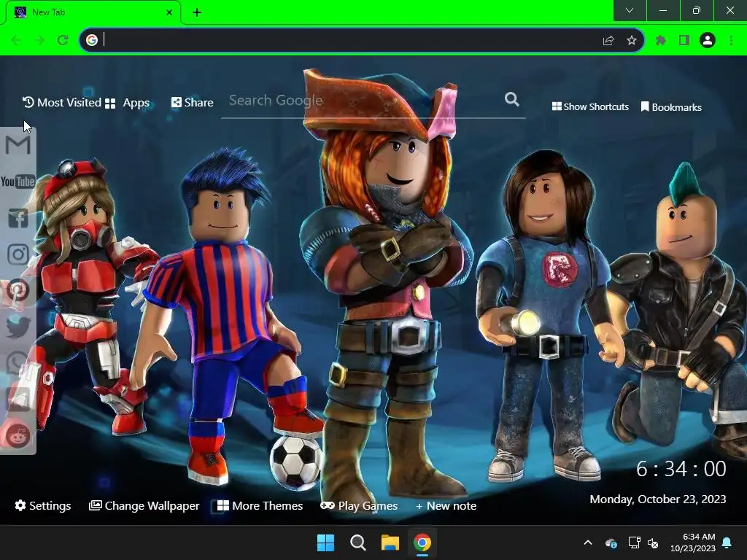Bookmark this tab with the star icon

[632, 41]
